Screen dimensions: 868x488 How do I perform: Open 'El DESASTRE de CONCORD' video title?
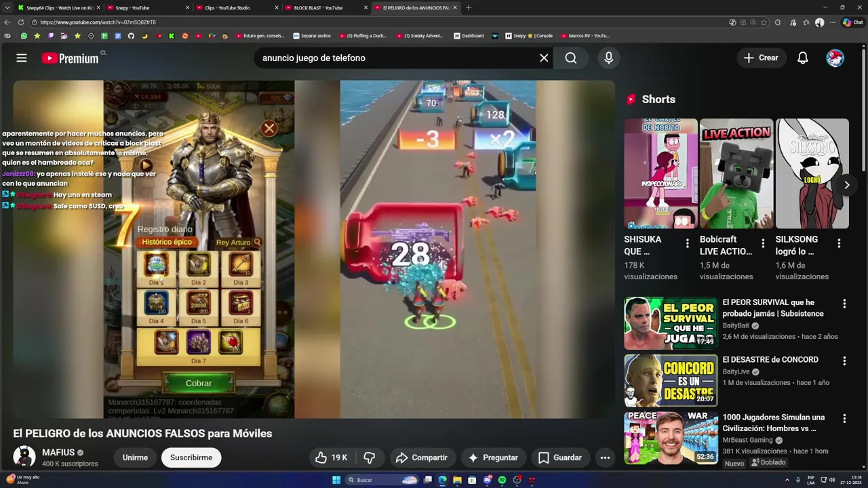coord(770,360)
